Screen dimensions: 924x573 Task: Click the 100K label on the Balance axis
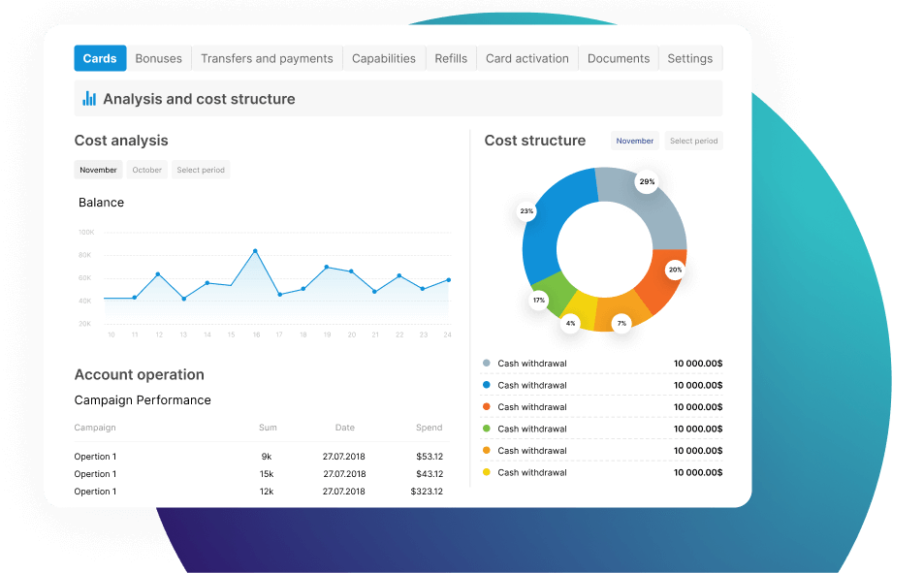[86, 233]
